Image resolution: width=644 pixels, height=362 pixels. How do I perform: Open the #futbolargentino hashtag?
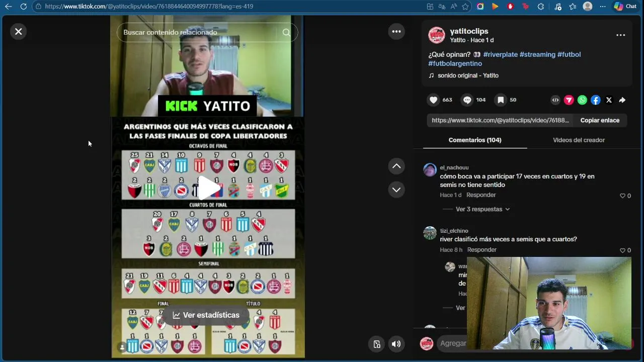point(455,63)
